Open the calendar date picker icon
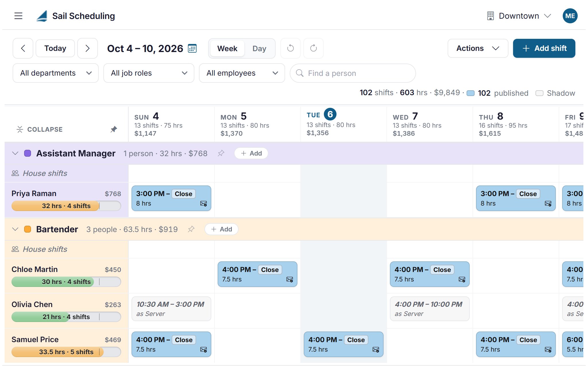Screen dimensions: 588x368 [192, 48]
